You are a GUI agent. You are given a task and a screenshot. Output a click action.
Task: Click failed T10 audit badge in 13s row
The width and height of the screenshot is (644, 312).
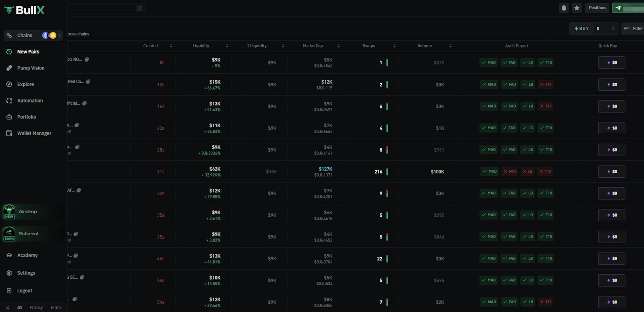point(545,84)
